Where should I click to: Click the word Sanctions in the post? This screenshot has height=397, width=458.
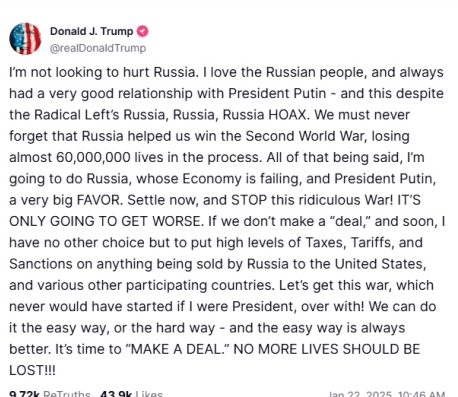(41, 264)
